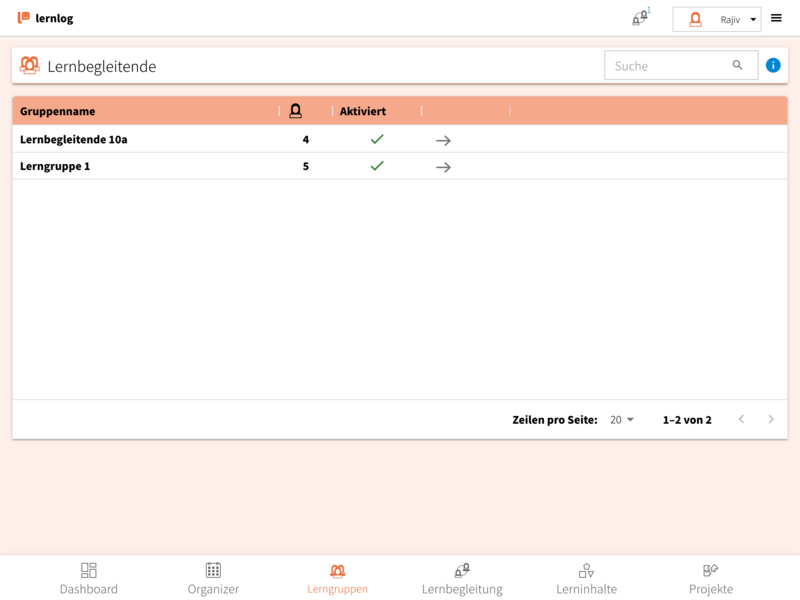Viewport: 800px width, 600px height.
Task: Click the blue info icon
Action: tap(773, 65)
